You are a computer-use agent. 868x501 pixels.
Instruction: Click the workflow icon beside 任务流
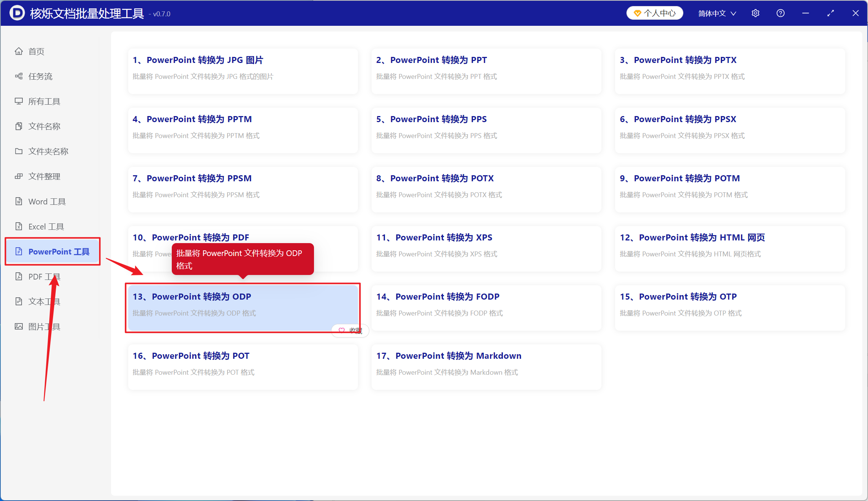[19, 76]
